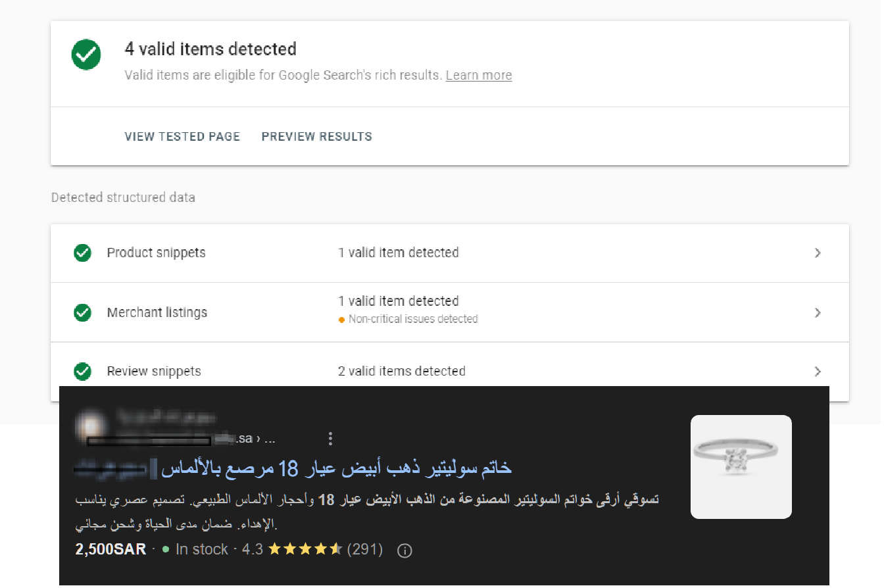The width and height of the screenshot is (884, 588).
Task: Click the PREVIEW RESULTS button
Action: (x=316, y=136)
